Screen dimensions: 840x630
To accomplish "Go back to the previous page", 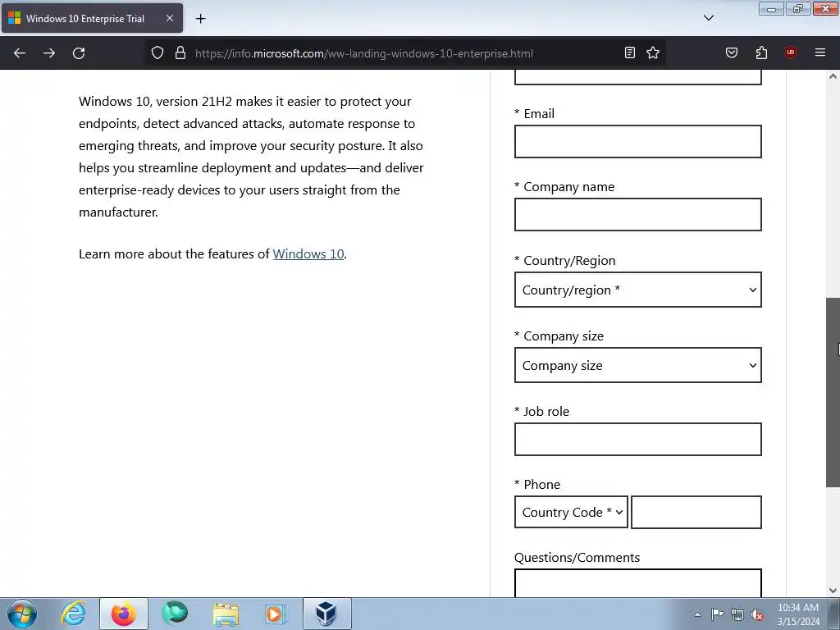I will click(x=20, y=53).
